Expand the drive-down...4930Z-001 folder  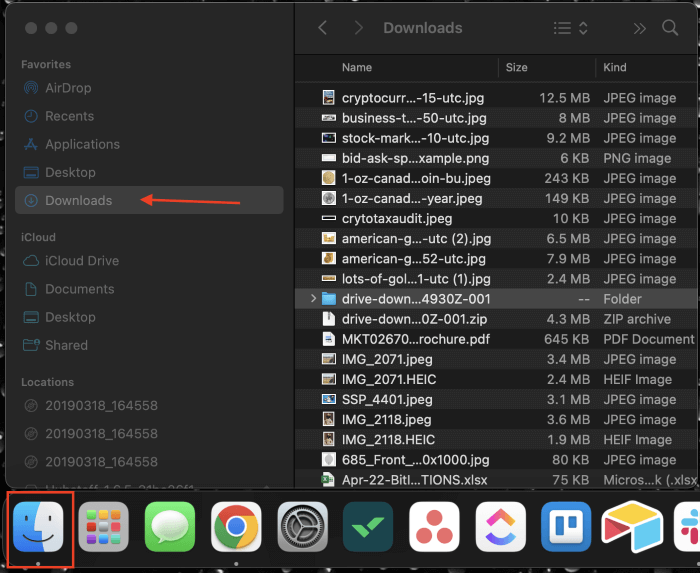[313, 299]
